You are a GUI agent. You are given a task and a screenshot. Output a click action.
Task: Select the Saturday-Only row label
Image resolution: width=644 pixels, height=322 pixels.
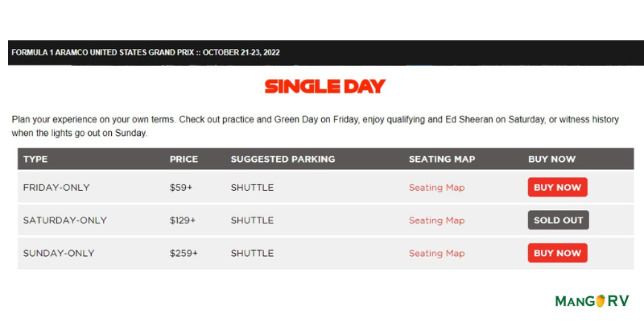pos(64,221)
